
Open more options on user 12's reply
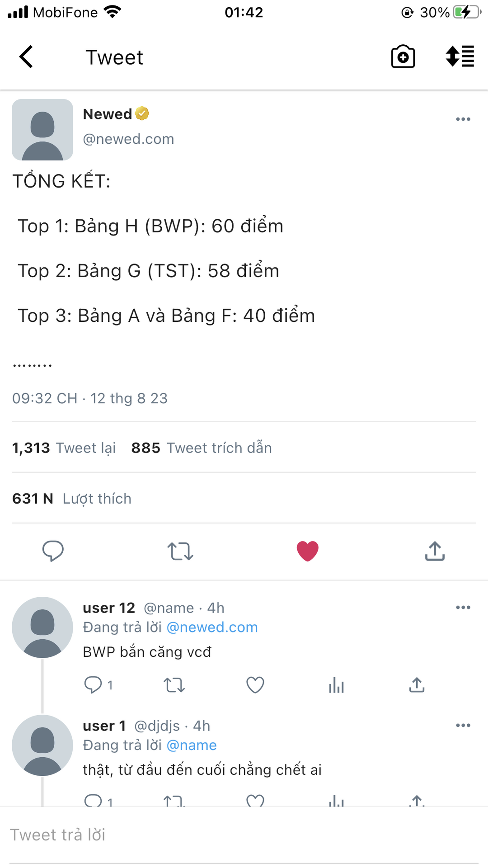tap(463, 608)
